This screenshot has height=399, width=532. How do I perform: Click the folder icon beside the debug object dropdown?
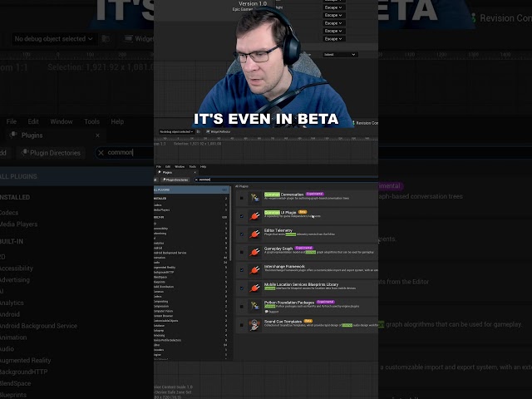[x=199, y=131]
